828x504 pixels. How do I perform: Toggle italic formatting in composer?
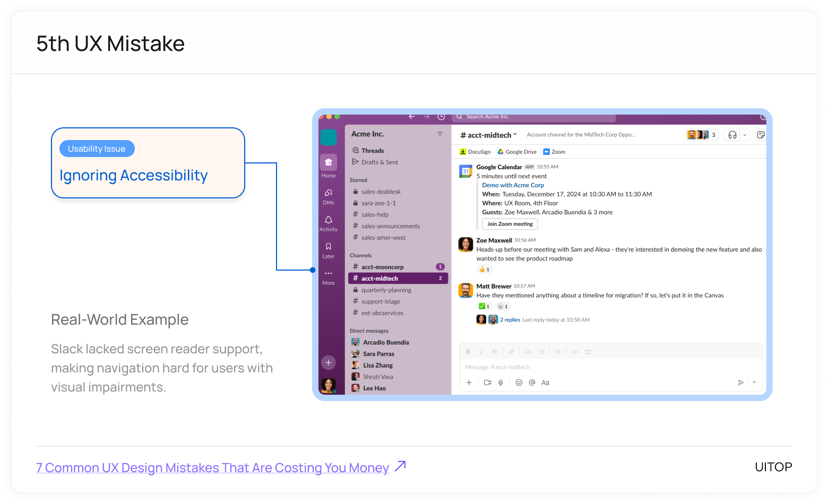[x=481, y=352]
